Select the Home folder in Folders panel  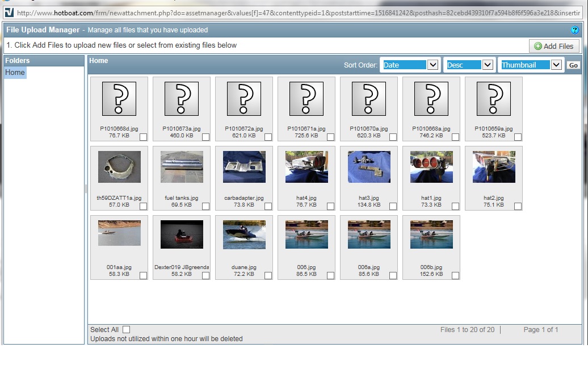(15, 73)
